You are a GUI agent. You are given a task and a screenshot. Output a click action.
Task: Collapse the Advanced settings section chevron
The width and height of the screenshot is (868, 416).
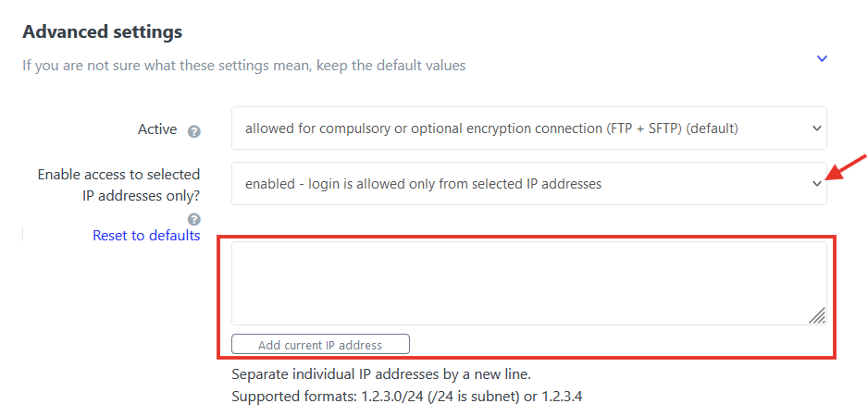point(822,58)
